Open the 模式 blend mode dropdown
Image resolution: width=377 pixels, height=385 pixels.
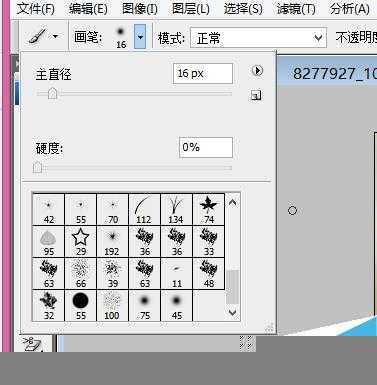(x=258, y=38)
